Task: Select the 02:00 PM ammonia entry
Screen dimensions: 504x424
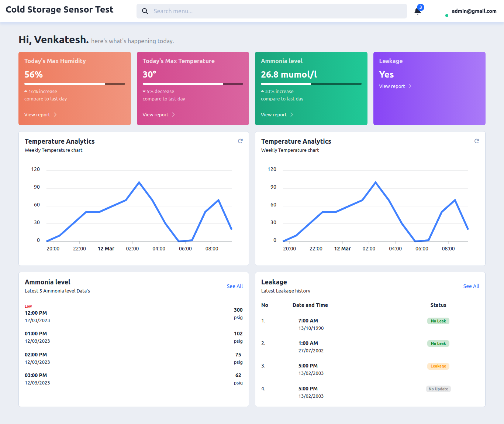Action: click(134, 358)
